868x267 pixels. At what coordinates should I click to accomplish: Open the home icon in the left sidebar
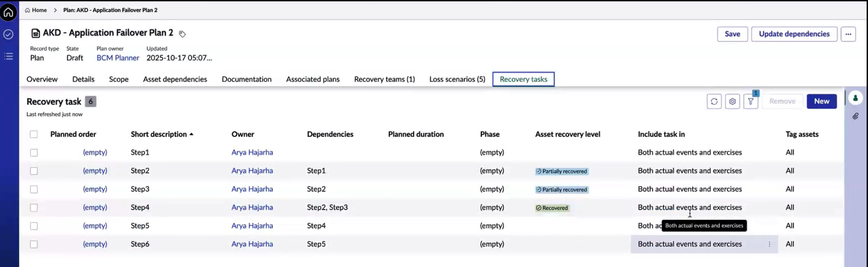[8, 12]
